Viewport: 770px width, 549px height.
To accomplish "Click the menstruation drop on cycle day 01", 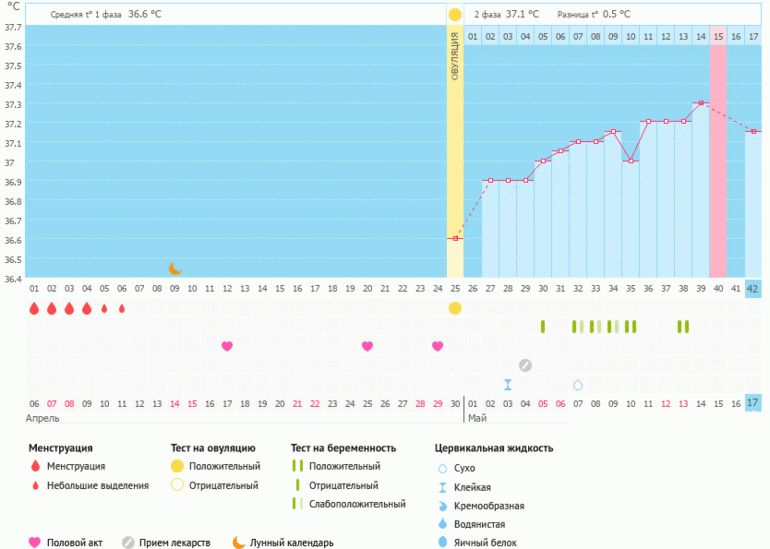I will (34, 308).
